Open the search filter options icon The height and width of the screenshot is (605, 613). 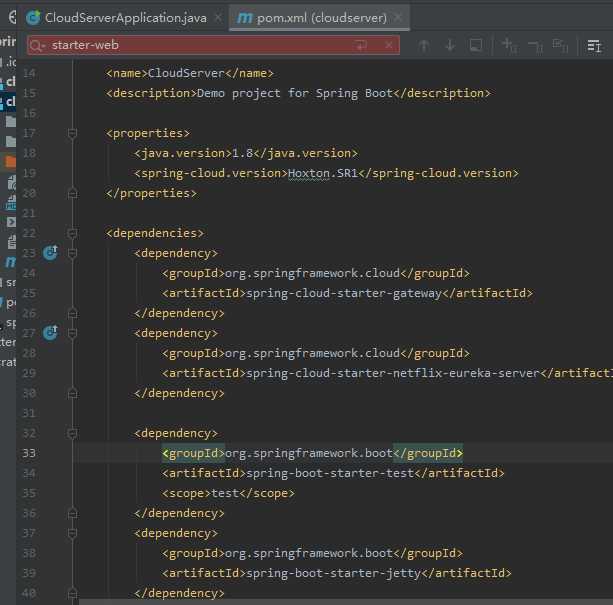pyautogui.click(x=594, y=46)
